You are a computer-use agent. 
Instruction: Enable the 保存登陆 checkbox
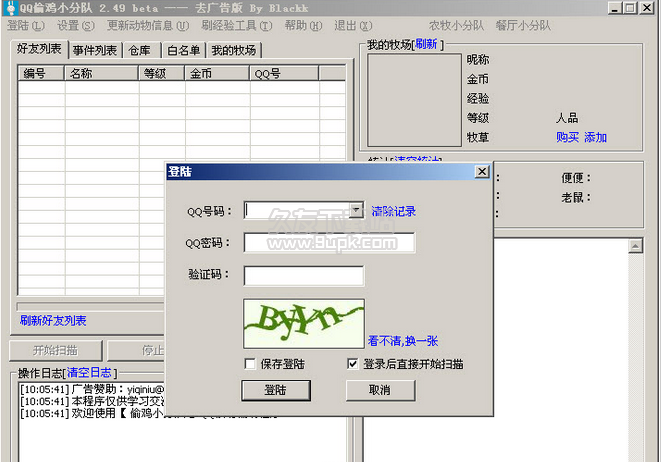pos(250,364)
